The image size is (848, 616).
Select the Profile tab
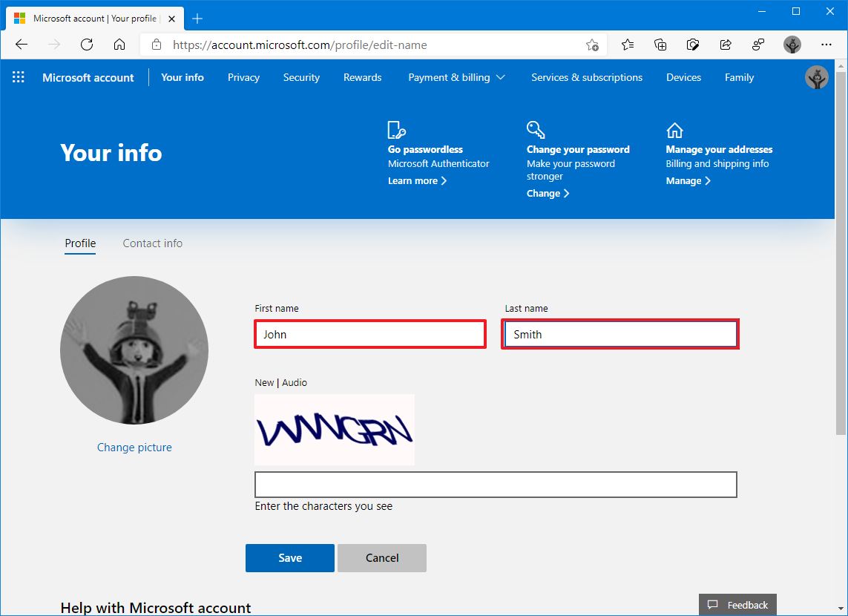80,243
